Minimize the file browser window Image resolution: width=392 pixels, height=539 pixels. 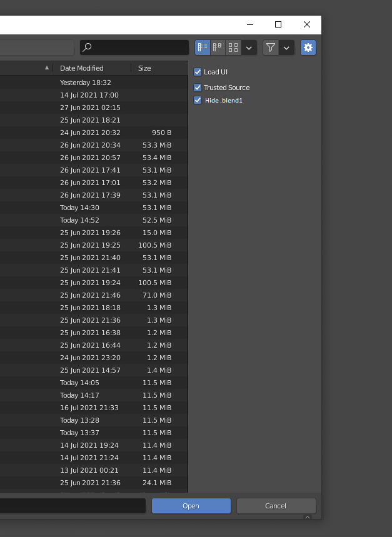click(250, 25)
